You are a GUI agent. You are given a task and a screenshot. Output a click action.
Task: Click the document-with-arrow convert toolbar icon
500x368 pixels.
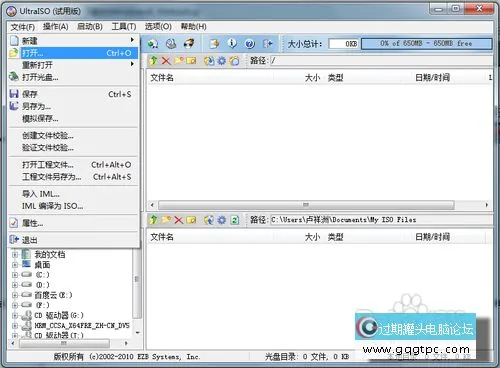(x=214, y=44)
